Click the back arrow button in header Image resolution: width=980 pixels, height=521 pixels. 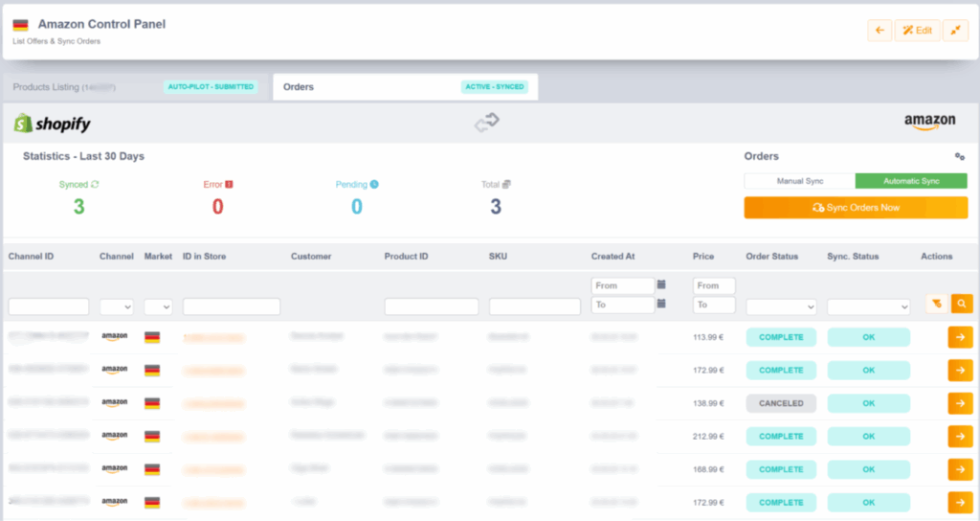[x=880, y=30]
